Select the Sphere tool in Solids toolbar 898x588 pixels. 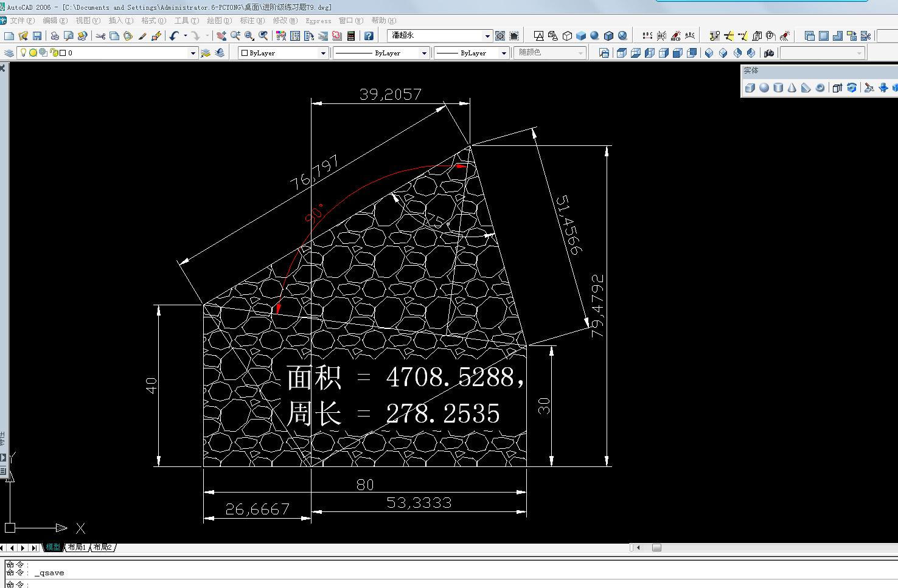pos(764,88)
